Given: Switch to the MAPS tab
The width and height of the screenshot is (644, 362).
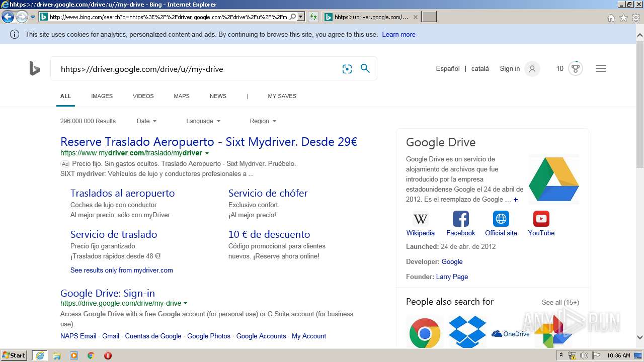Looking at the screenshot, I should 182,96.
